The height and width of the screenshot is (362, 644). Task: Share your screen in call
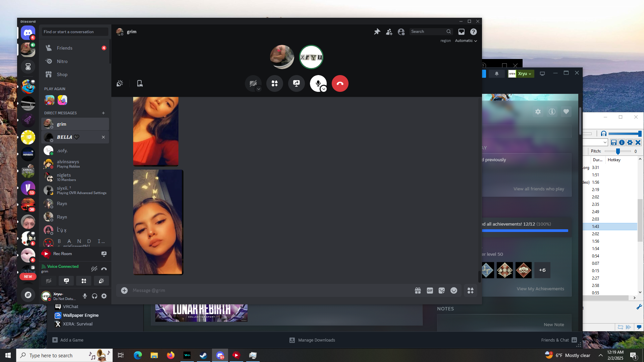(297, 83)
